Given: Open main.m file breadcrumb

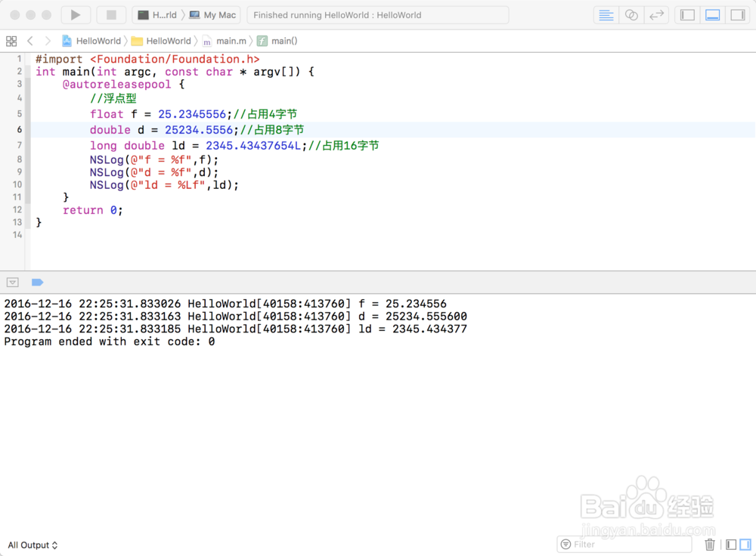Looking at the screenshot, I should pyautogui.click(x=225, y=41).
